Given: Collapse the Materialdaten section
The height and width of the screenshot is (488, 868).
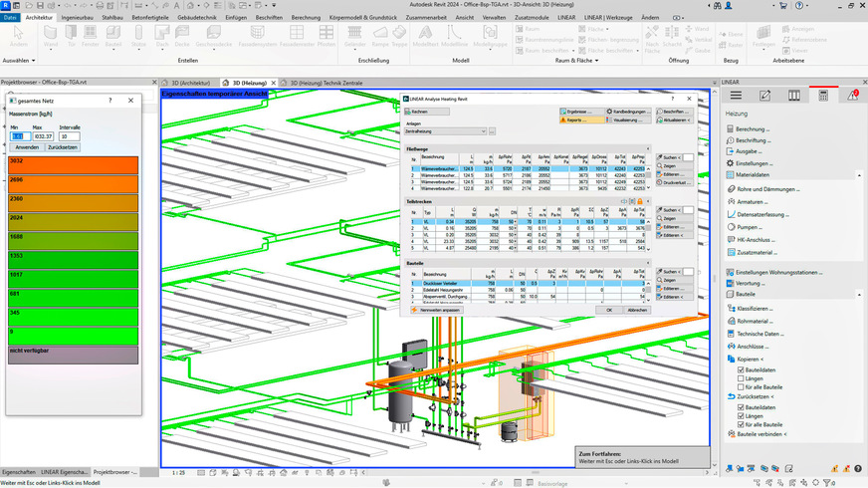Looking at the screenshot, I should click(859, 175).
